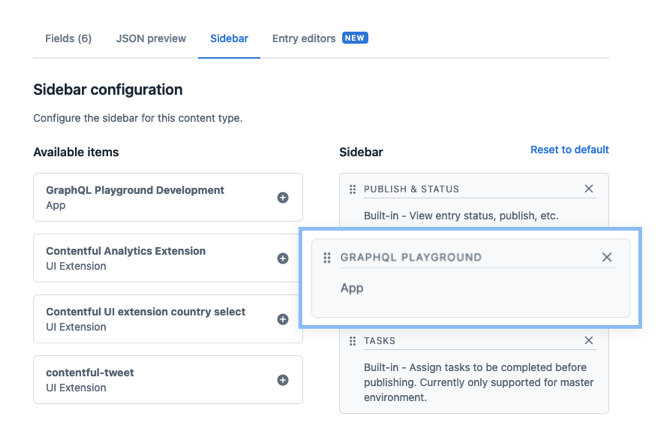Open the JSON preview tab
Viewport: 669px width, 448px height.
(x=151, y=38)
